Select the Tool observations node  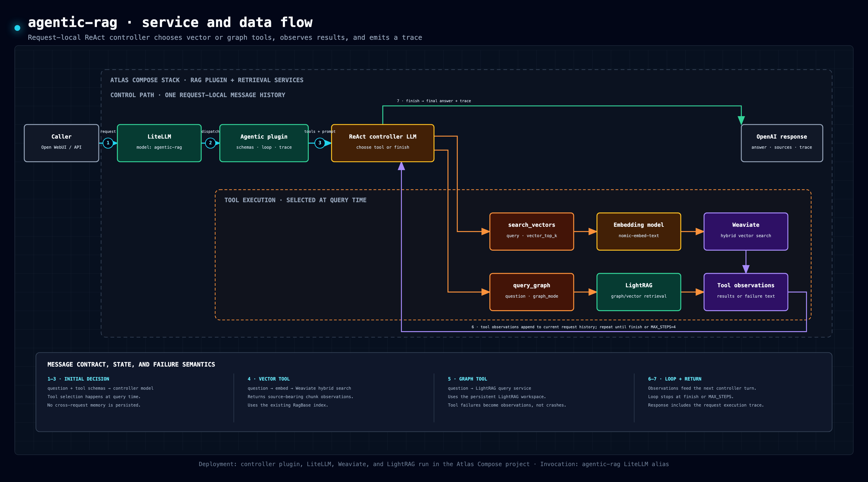click(x=746, y=292)
